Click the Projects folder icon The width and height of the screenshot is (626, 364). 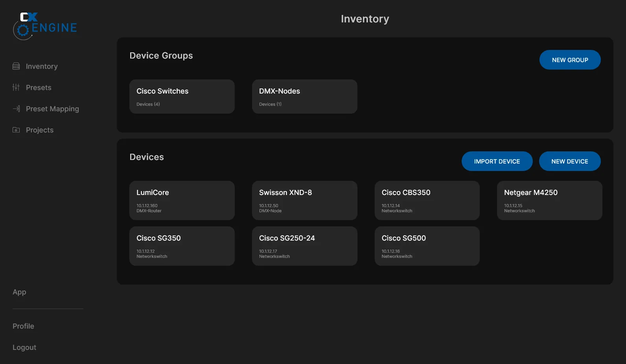pyautogui.click(x=16, y=130)
